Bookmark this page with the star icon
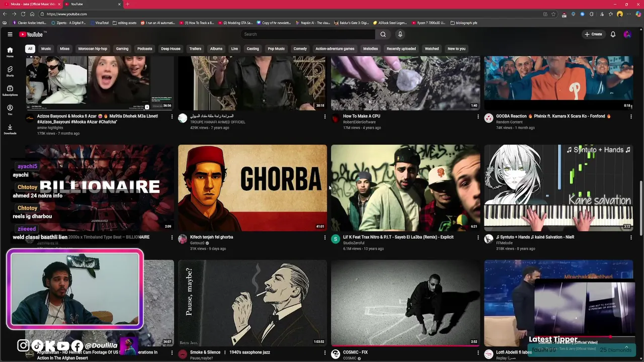Screen dimensions: 644x362 (553, 14)
